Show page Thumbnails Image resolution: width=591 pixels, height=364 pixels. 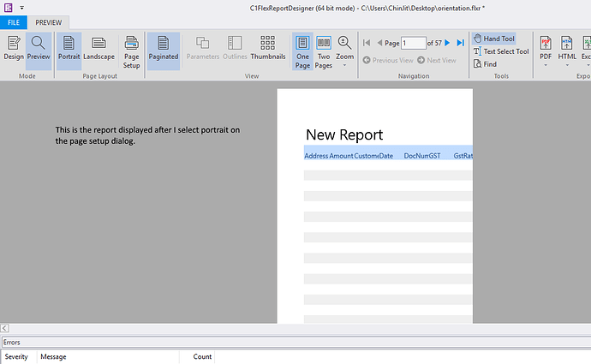tap(268, 48)
